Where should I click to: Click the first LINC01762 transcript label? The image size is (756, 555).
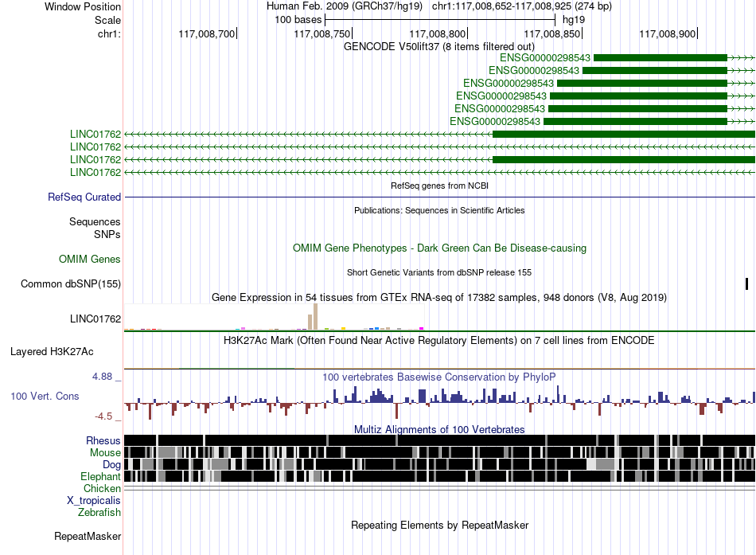(x=95, y=134)
